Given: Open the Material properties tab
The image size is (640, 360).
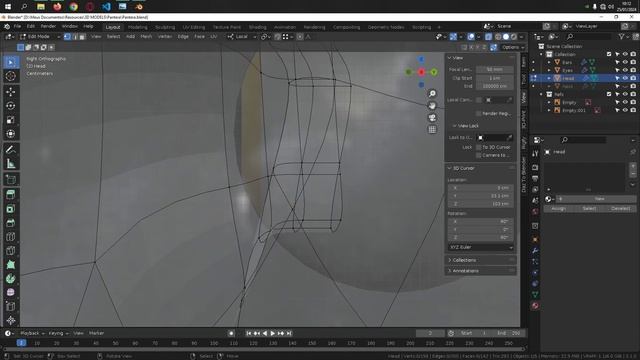Looking at the screenshot, I should click(535, 306).
